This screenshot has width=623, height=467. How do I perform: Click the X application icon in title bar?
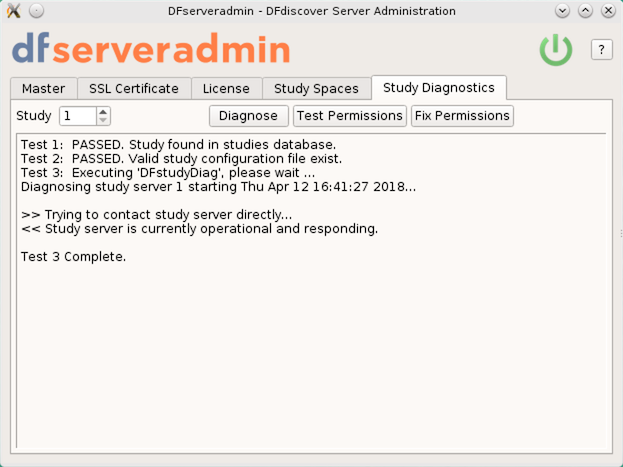(x=14, y=11)
